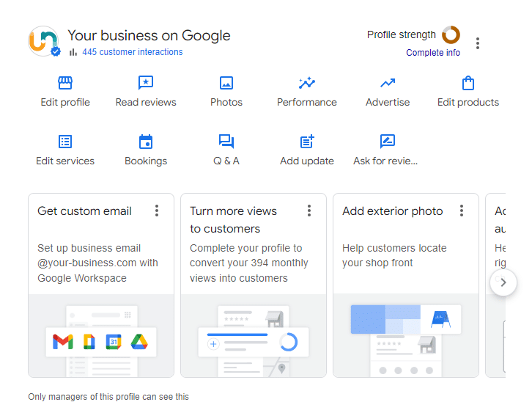Open Turn more views card options menu
This screenshot has height=413, width=532.
point(309,211)
